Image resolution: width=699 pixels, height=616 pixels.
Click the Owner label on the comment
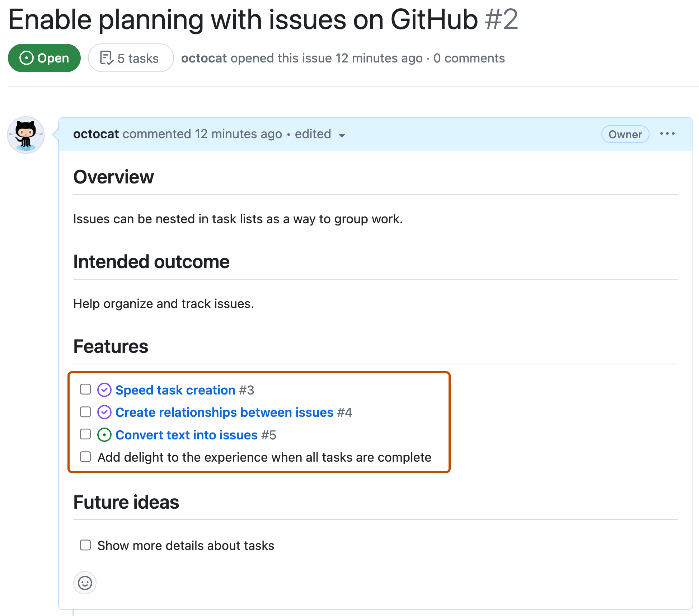pos(625,134)
